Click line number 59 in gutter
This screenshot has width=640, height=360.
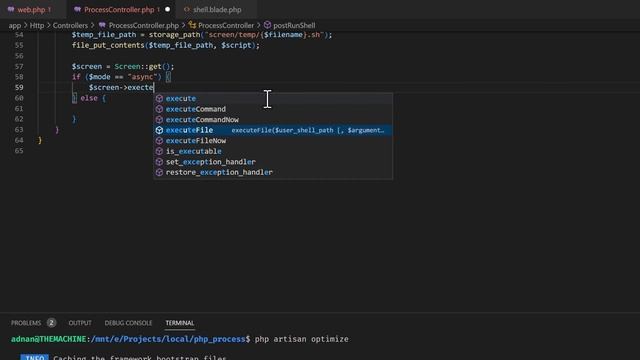click(x=19, y=87)
